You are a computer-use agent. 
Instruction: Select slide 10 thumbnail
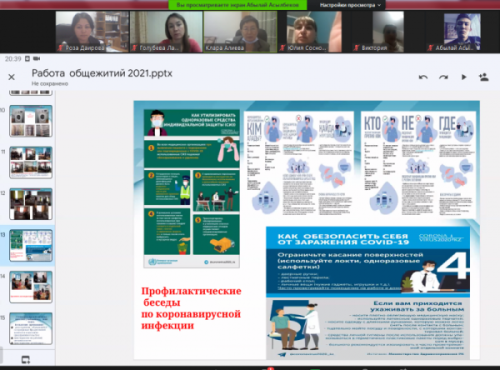pos(31,121)
